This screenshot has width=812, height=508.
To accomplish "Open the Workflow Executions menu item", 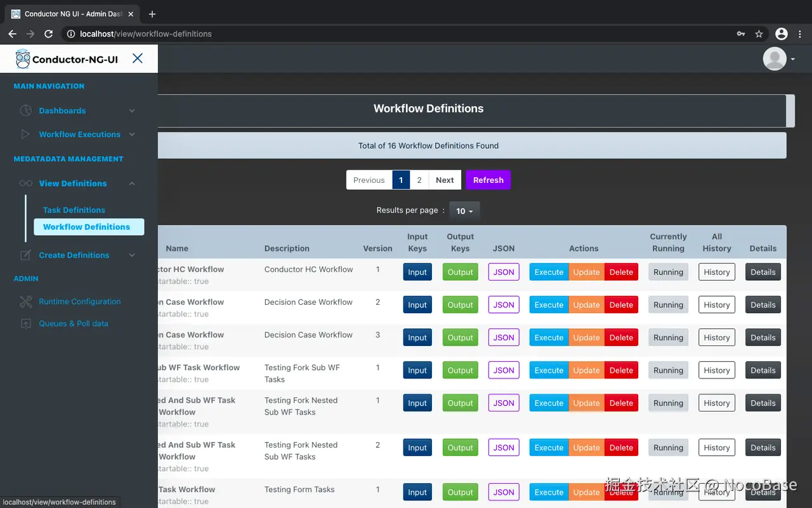I will pyautogui.click(x=79, y=135).
